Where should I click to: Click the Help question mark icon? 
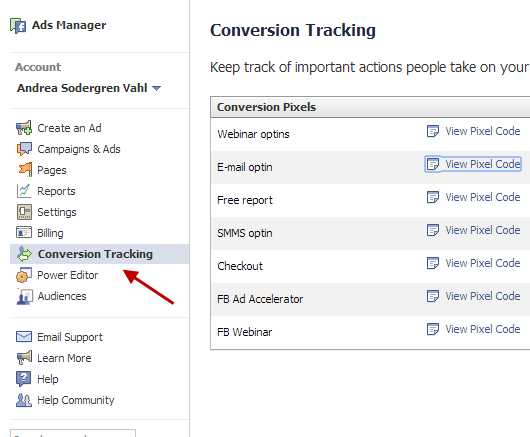pyautogui.click(x=23, y=379)
